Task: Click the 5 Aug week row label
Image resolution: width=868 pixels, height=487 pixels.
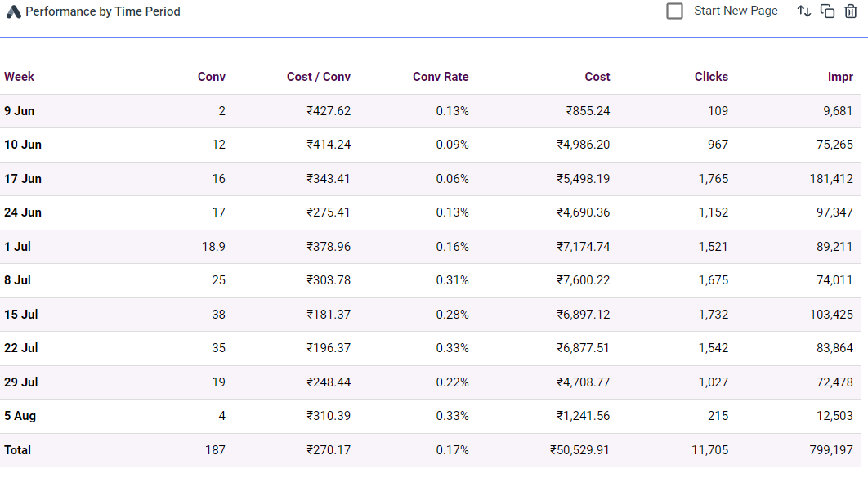Action: click(x=20, y=416)
